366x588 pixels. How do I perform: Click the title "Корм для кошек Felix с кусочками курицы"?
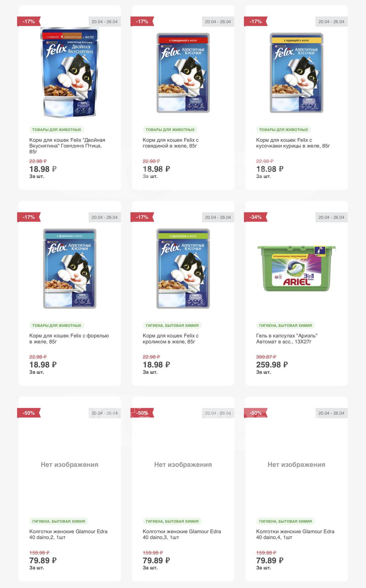[293, 143]
